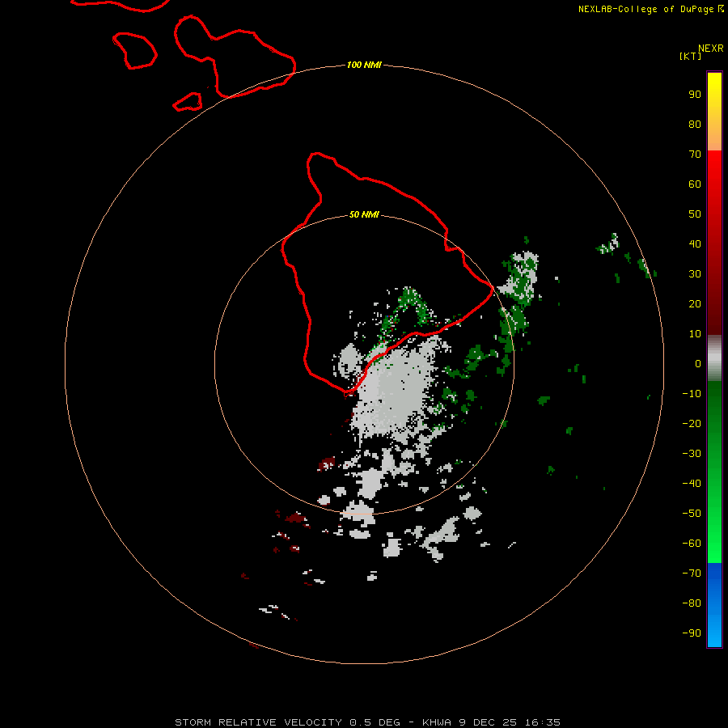The height and width of the screenshot is (728, 728).
Task: Click the -50 value on velocity scale
Action: 692,514
